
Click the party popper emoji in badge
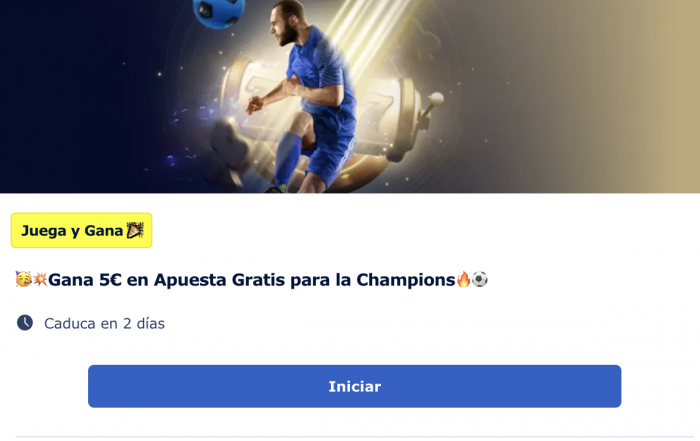135,230
